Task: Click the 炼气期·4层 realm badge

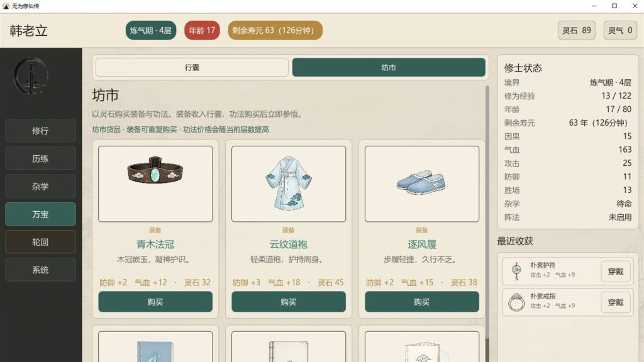Action: [151, 30]
